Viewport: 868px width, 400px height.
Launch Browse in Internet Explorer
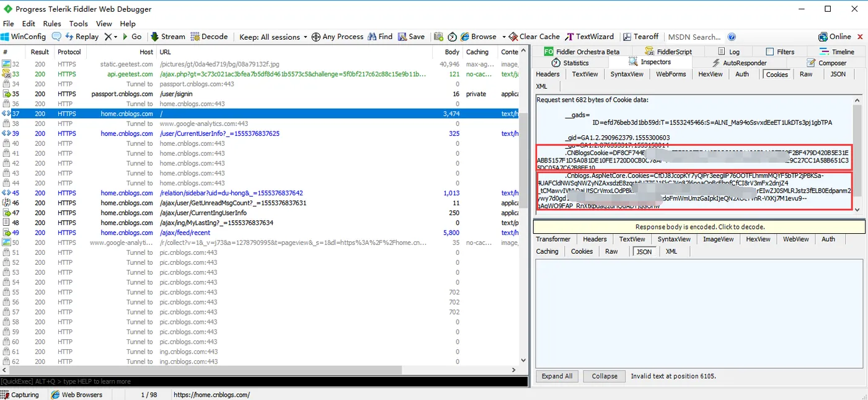tap(478, 37)
